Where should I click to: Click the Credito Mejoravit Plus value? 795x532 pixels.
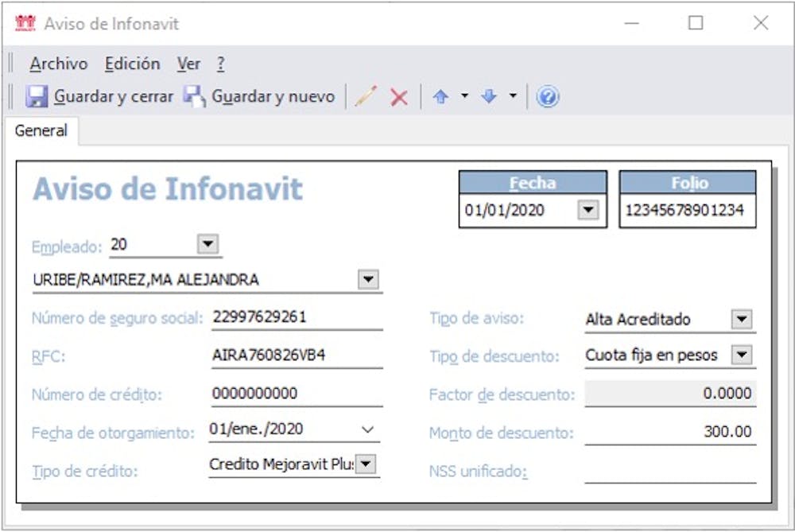[281, 464]
